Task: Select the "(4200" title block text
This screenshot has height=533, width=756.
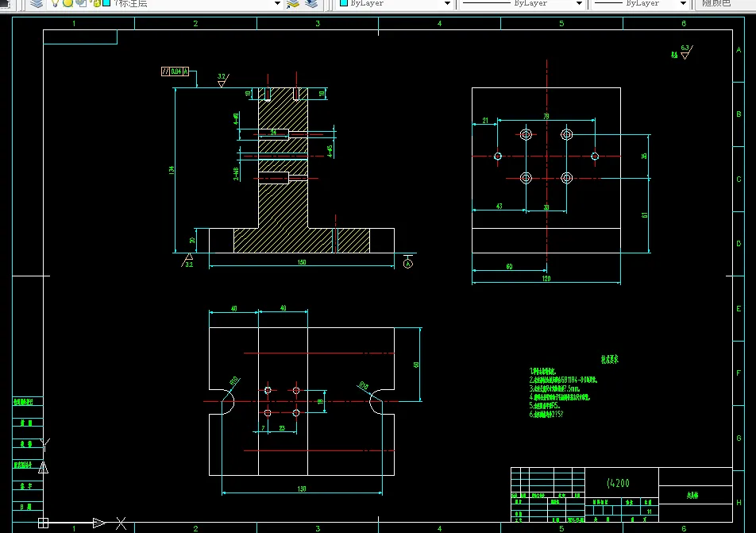Action: [x=618, y=483]
